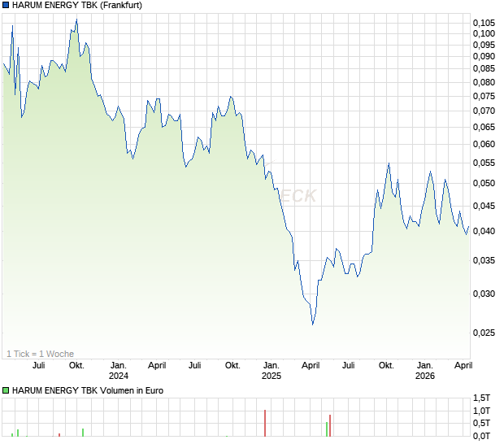Screen dimensions: 504x444
Task: Click the price axis label '0,075'
Action: pyautogui.click(x=484, y=96)
